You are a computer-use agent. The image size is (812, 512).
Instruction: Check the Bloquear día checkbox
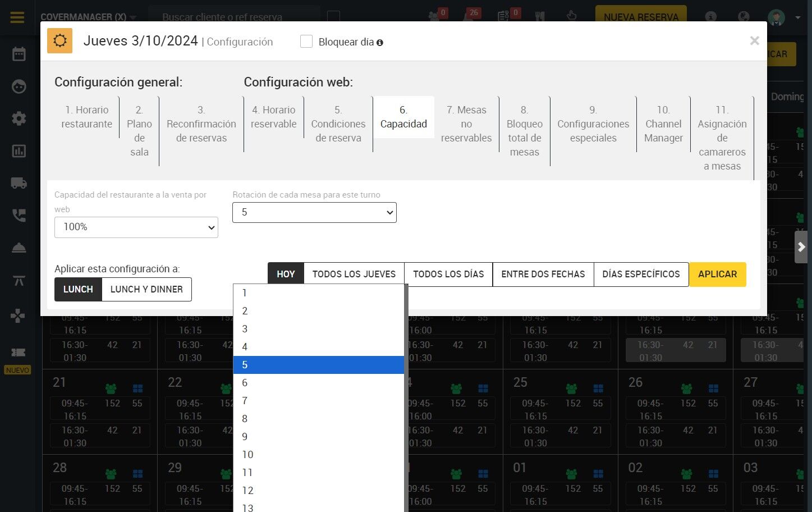click(306, 42)
